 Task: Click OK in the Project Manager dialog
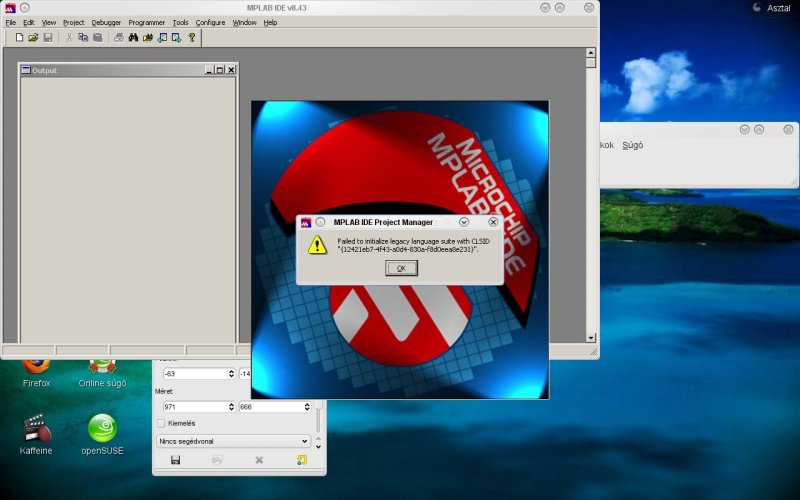(402, 268)
